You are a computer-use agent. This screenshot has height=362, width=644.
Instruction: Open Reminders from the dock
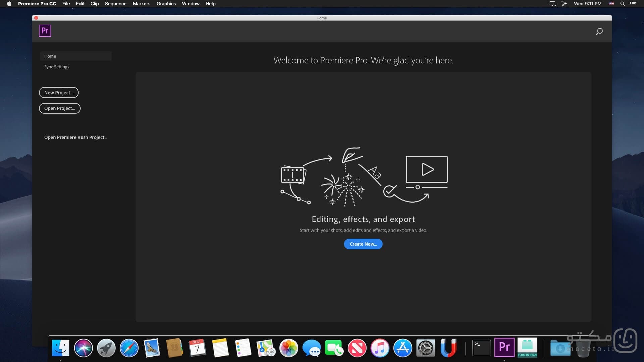[243, 348]
